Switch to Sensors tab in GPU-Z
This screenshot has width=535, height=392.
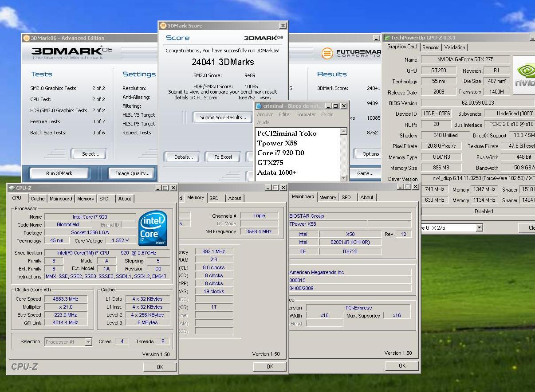[x=431, y=47]
